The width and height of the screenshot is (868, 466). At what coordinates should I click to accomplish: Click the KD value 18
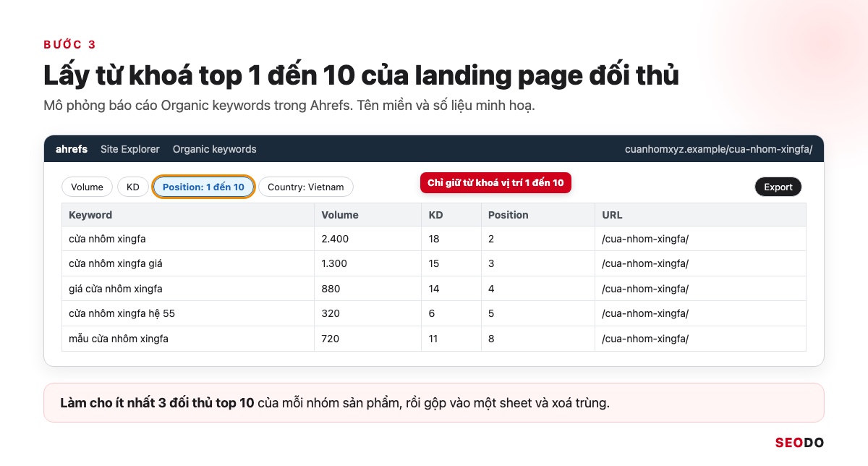click(x=434, y=239)
